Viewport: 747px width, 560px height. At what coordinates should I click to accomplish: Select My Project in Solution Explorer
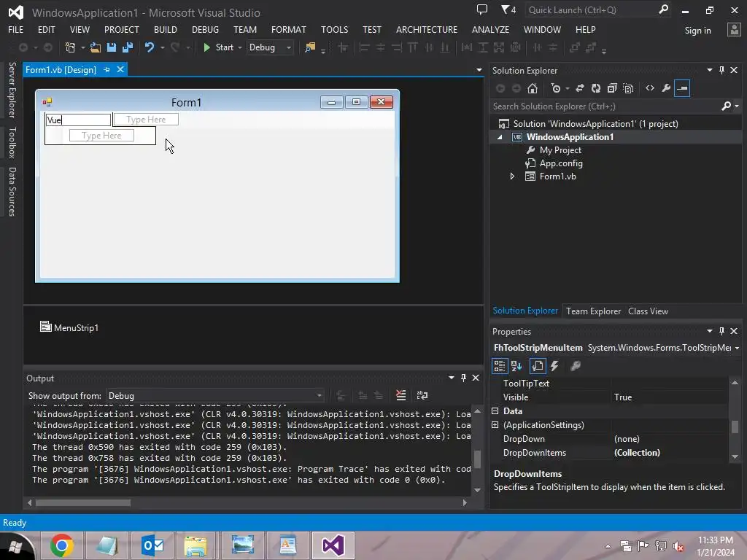pyautogui.click(x=560, y=150)
